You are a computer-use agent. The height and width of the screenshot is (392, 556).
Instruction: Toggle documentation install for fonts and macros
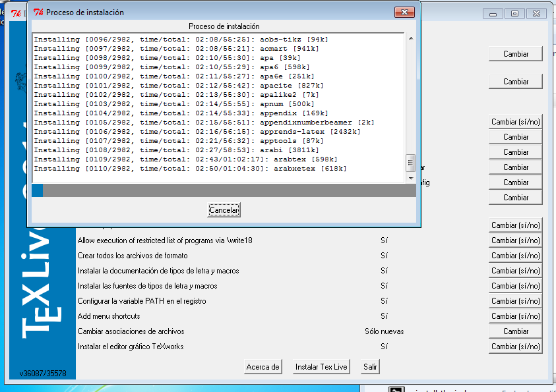[515, 270]
